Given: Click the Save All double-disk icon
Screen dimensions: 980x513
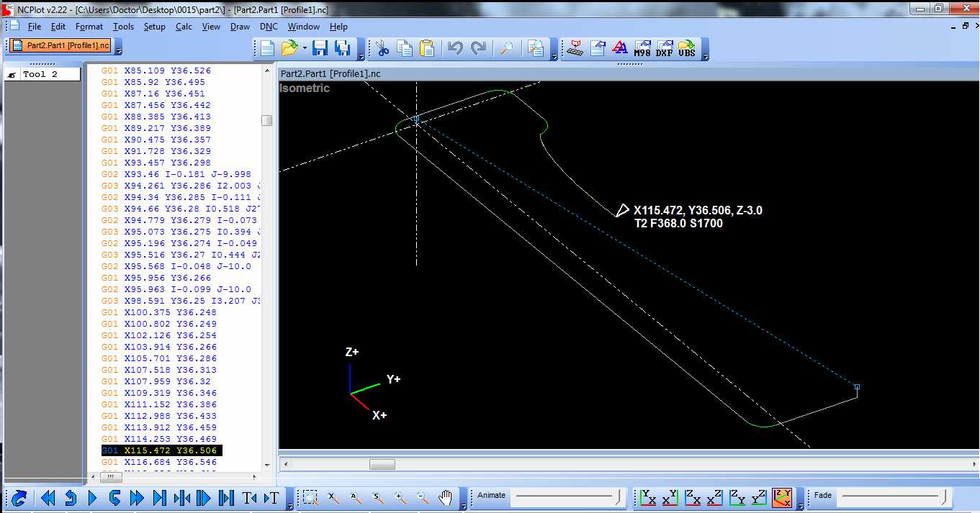Looking at the screenshot, I should pos(343,48).
